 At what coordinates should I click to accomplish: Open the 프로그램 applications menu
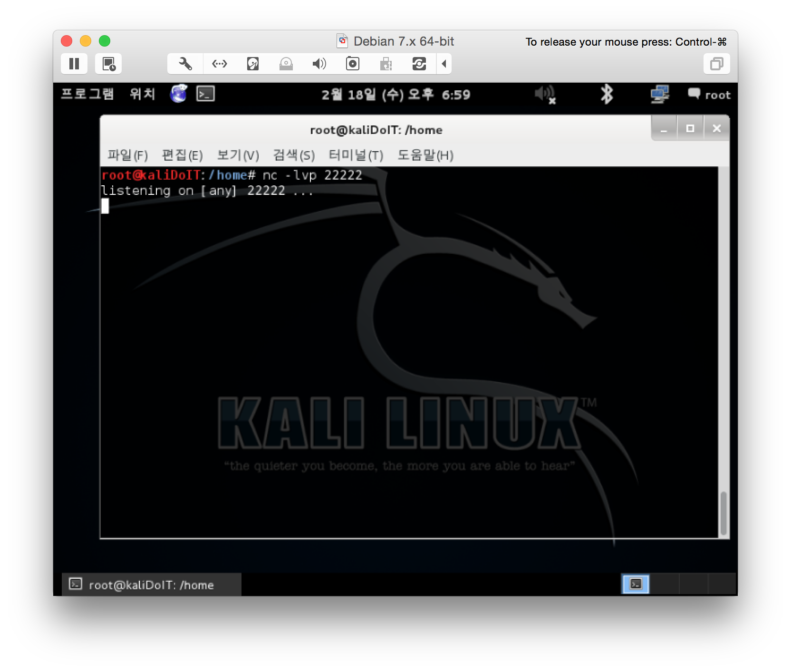point(87,94)
